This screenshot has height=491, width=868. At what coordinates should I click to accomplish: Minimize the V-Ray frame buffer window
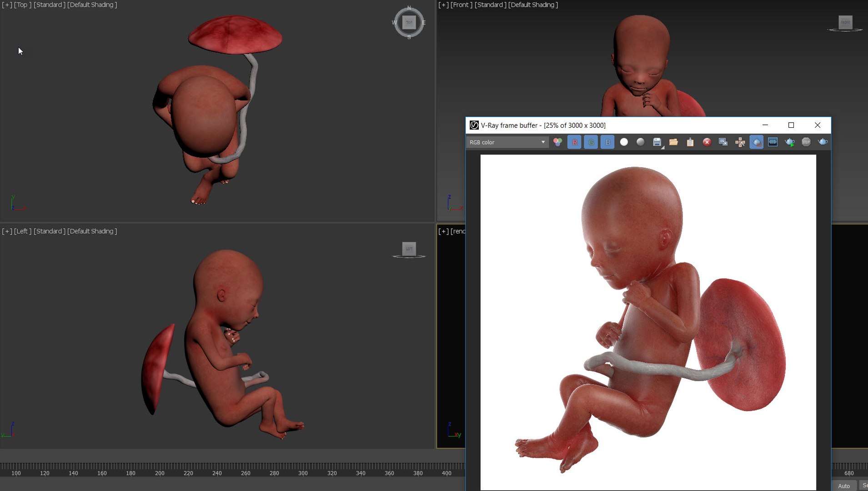(x=765, y=125)
